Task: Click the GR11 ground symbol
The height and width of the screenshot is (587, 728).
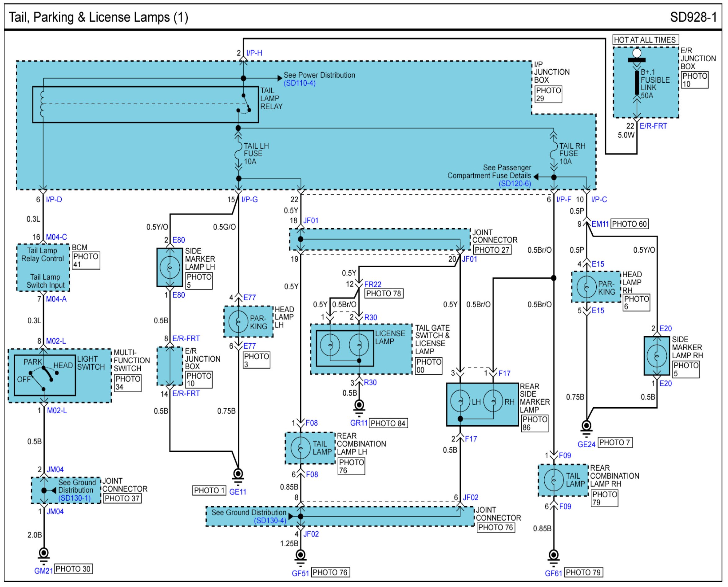Action: click(x=359, y=406)
